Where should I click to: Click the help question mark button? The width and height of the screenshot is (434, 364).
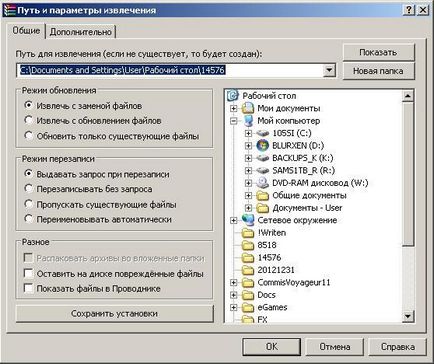coord(408,10)
